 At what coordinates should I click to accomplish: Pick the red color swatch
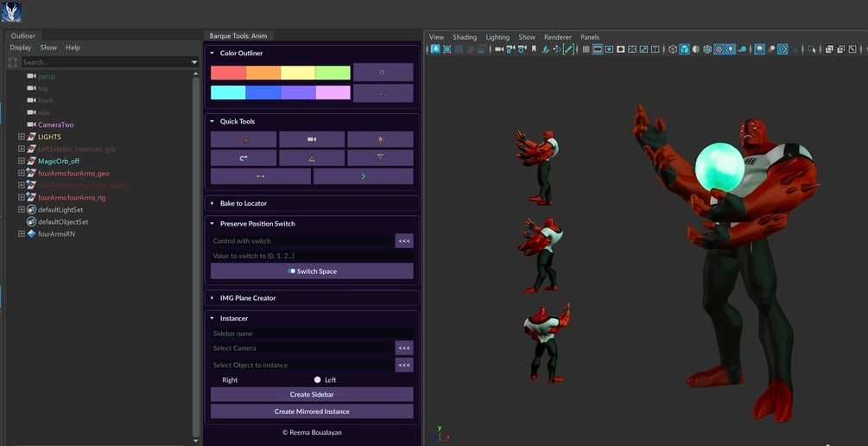(228, 73)
